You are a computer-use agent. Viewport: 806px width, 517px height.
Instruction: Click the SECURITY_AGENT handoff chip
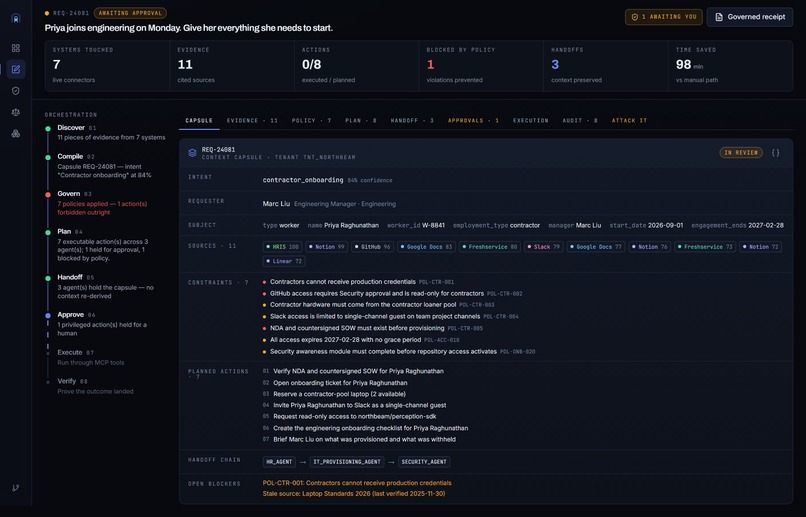[424, 462]
